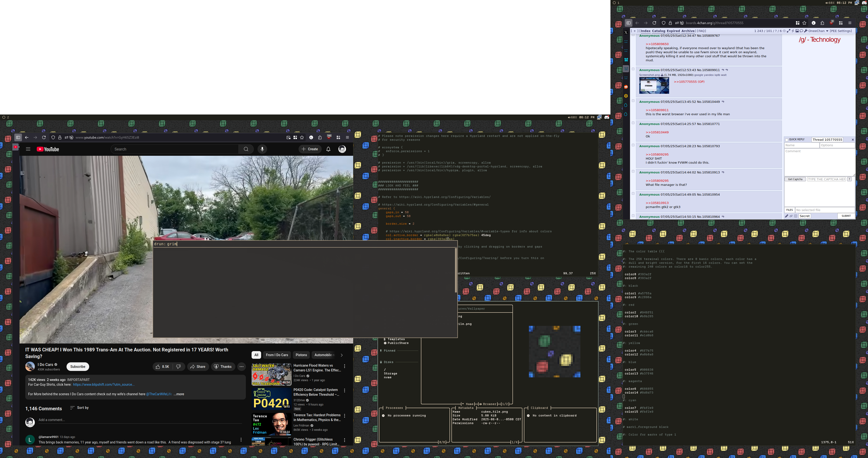This screenshot has width=868, height=458.
Task: Open YouTube notifications bell
Action: [x=328, y=149]
